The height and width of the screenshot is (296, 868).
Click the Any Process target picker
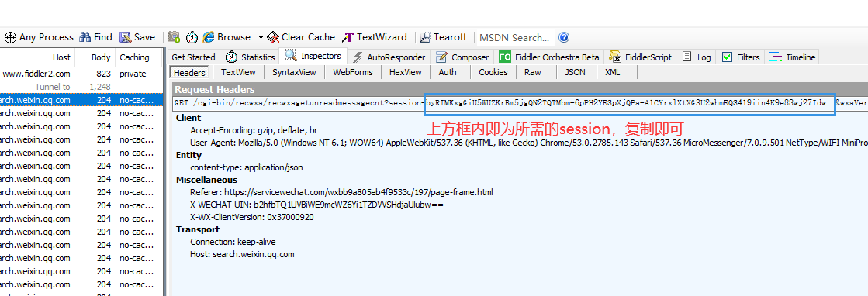click(x=39, y=37)
